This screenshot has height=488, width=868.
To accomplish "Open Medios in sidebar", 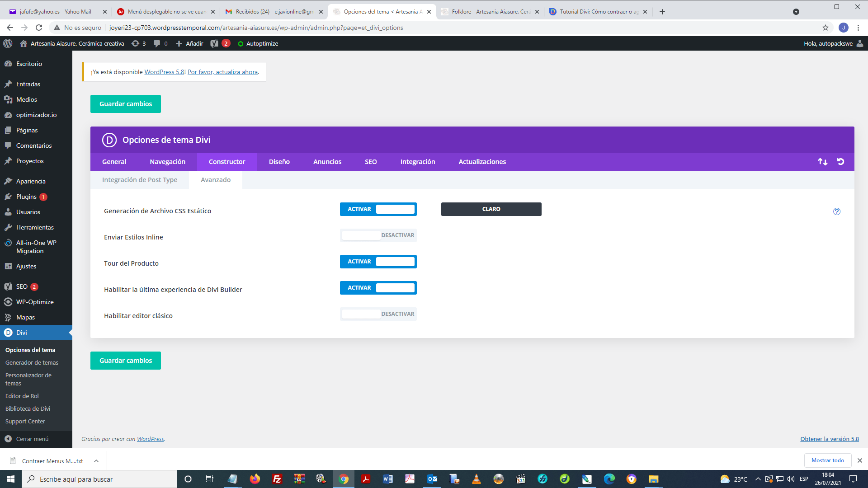I will click(x=36, y=99).
